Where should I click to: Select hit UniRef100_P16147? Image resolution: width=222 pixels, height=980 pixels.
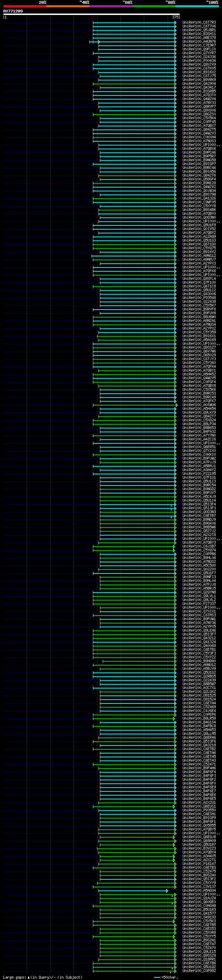pyautogui.click(x=199, y=864)
